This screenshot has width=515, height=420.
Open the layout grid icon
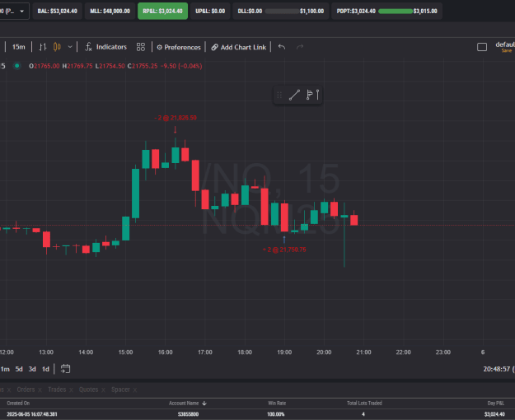pos(141,47)
